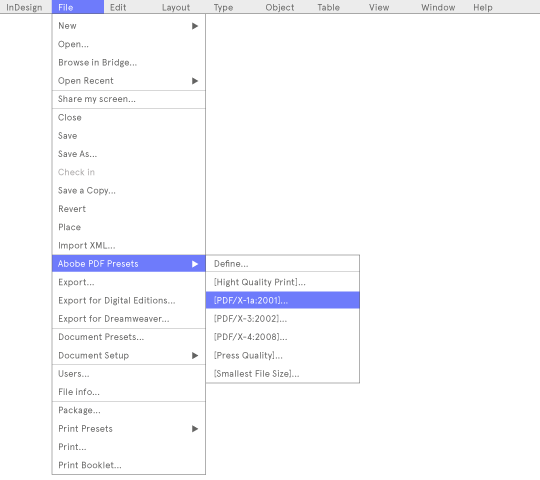Select the [PDF/X-3:2002]... preset
The width and height of the screenshot is (540, 480).
coord(282,319)
